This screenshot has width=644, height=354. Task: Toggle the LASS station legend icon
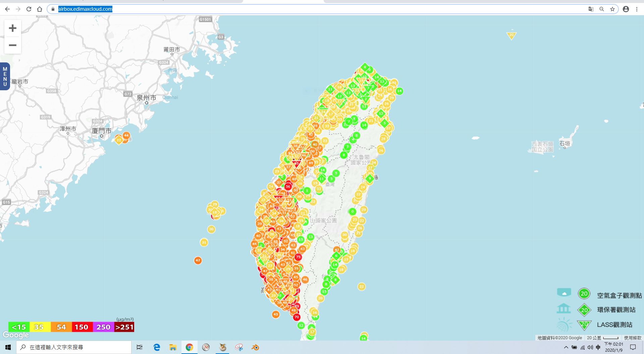point(564,324)
